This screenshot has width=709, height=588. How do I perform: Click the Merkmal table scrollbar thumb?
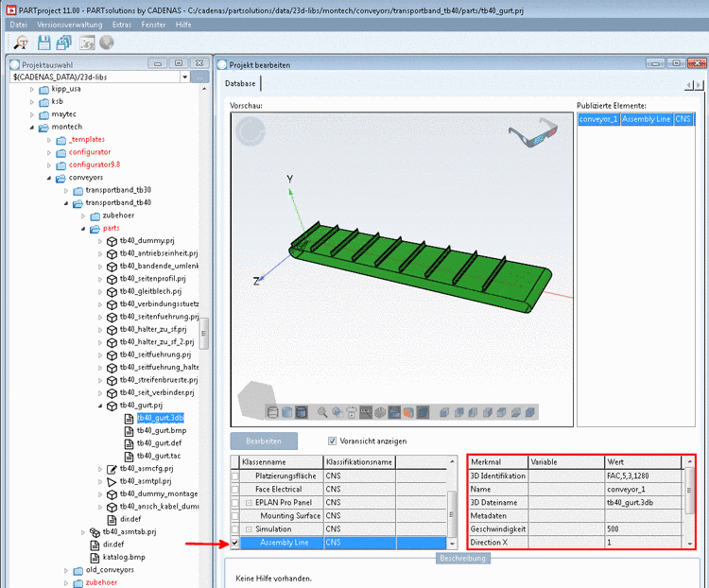click(x=689, y=491)
